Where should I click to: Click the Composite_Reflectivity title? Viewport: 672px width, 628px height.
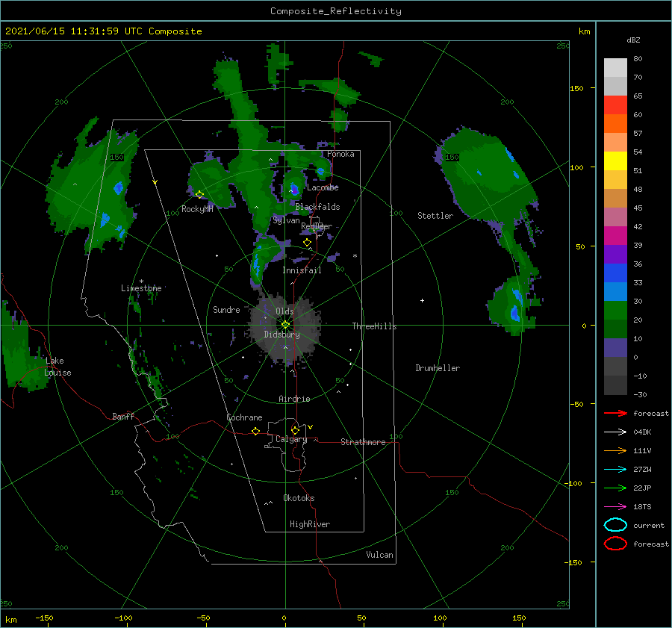click(x=336, y=11)
